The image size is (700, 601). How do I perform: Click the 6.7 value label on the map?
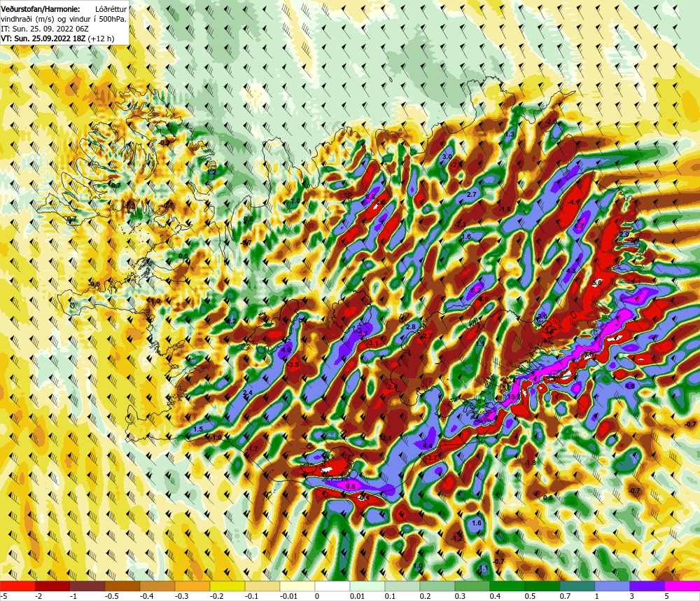[x=579, y=226]
